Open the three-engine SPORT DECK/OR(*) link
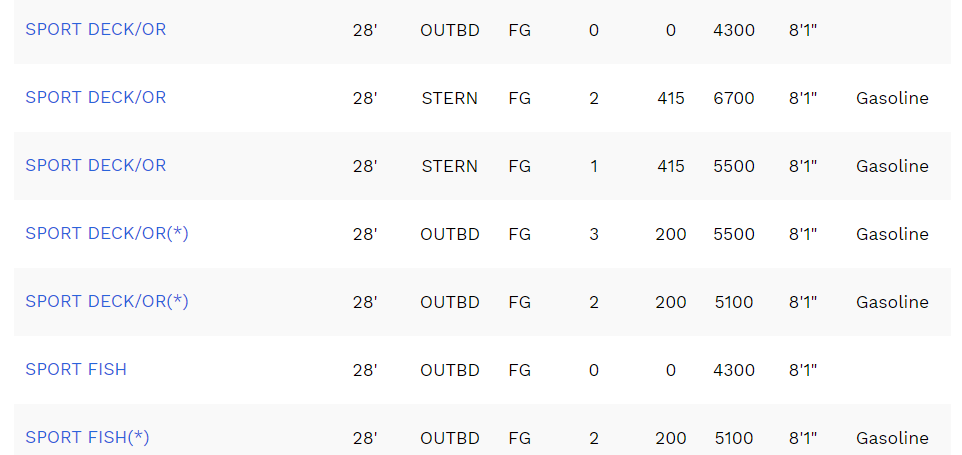962x455 pixels. click(107, 234)
